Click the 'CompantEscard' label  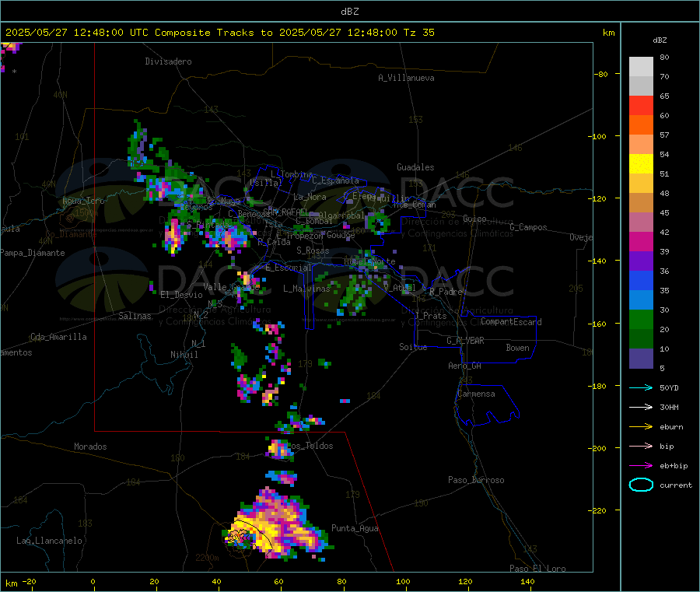[511, 322]
